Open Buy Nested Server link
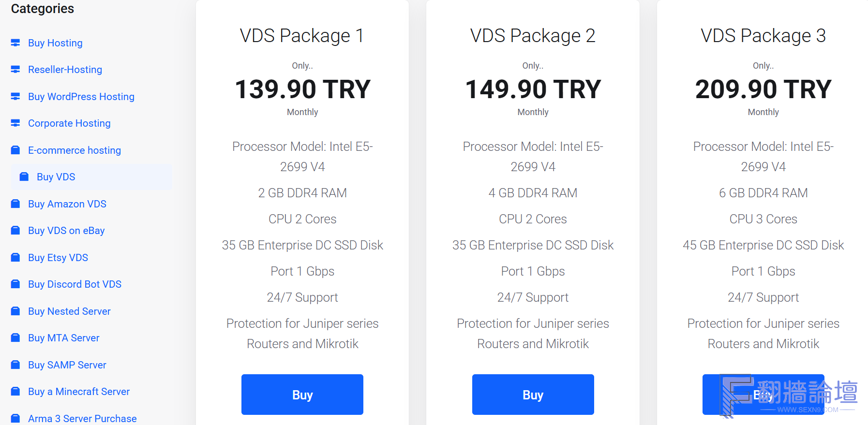Viewport: 868px width, 425px height. tap(69, 311)
